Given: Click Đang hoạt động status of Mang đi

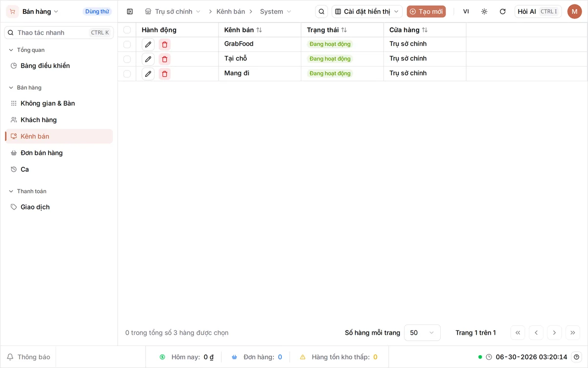Looking at the screenshot, I should coord(330,73).
